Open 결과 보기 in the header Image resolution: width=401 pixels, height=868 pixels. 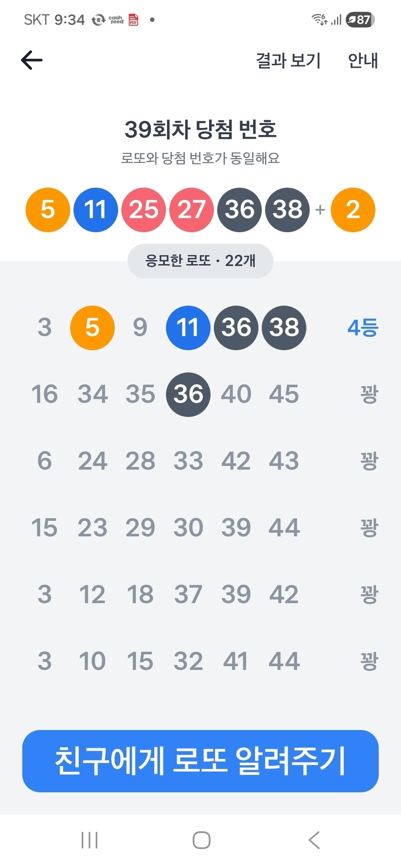[288, 60]
